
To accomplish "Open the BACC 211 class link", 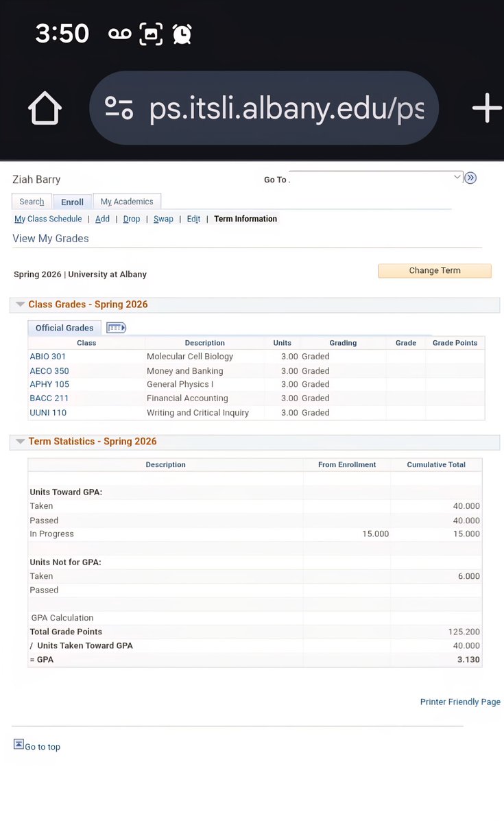I will point(49,398).
